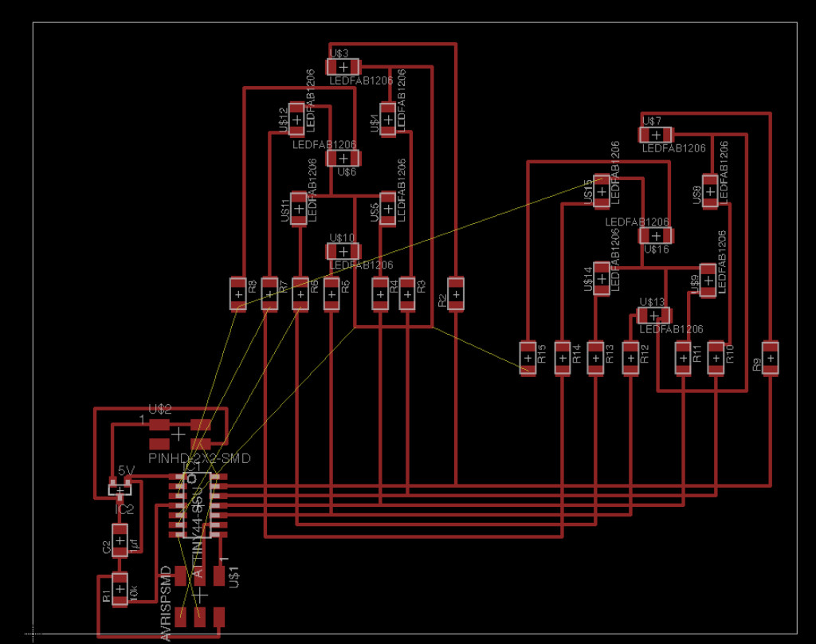Viewport: 816px width, 644px height.
Task: Click the '10k' value label
Action: (133, 593)
